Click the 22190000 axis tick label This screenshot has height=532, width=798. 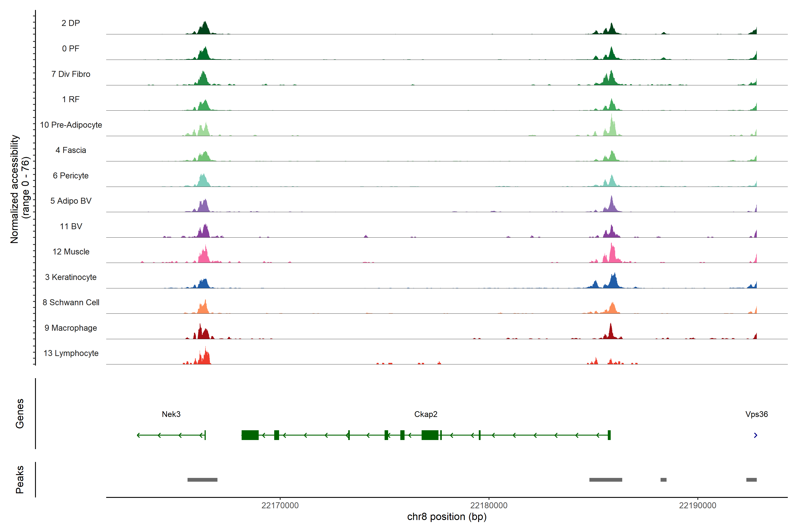pos(697,506)
